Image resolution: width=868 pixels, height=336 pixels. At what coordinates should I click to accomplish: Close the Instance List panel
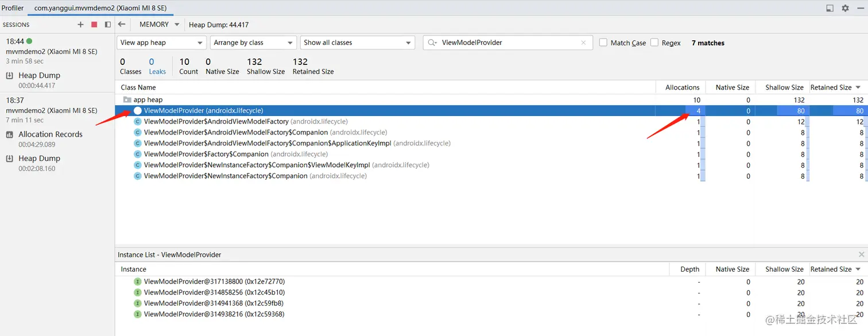(x=861, y=254)
